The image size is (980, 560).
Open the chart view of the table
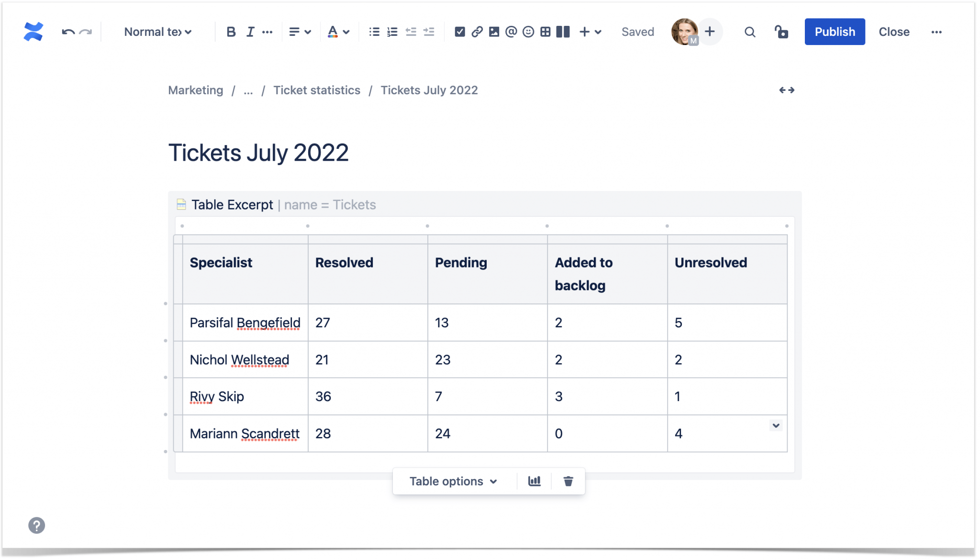pyautogui.click(x=535, y=481)
